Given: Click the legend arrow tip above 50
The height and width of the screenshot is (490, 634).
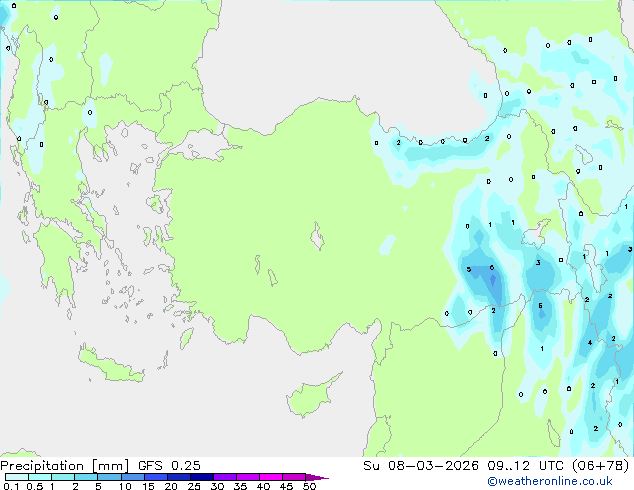Looking at the screenshot, I should click(318, 477).
